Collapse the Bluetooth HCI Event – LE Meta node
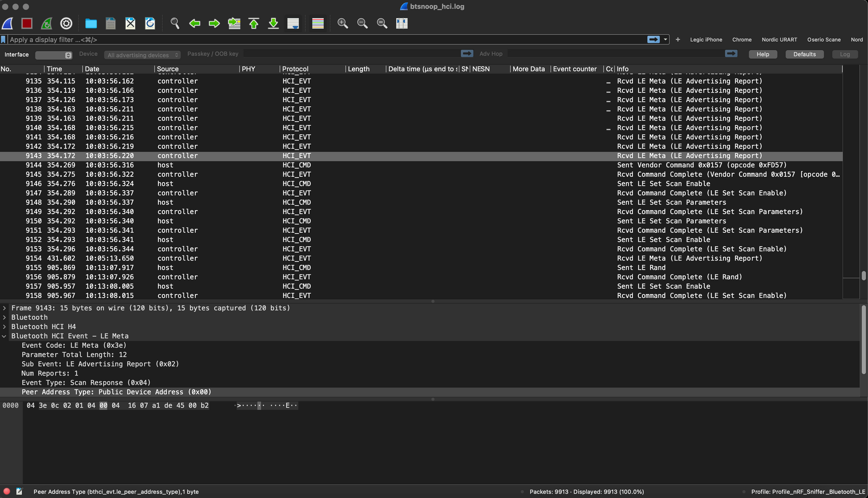Screen dimensions: 868x498 [x=4, y=336]
